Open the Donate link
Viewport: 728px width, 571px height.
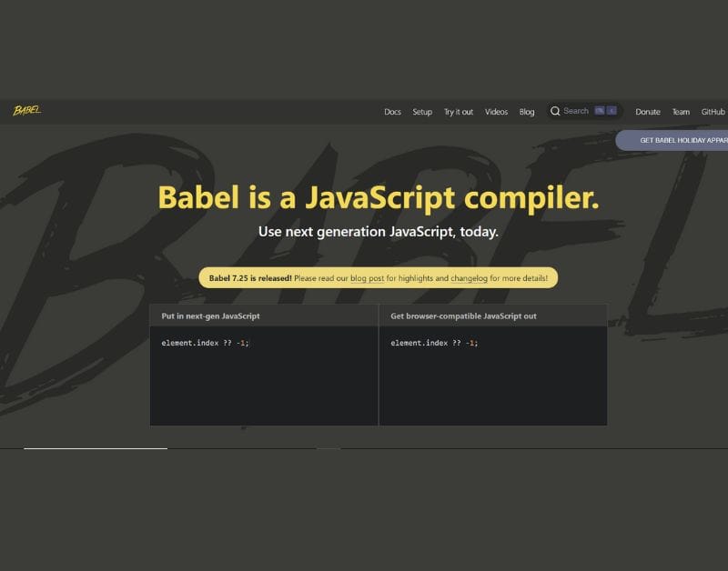tap(648, 112)
